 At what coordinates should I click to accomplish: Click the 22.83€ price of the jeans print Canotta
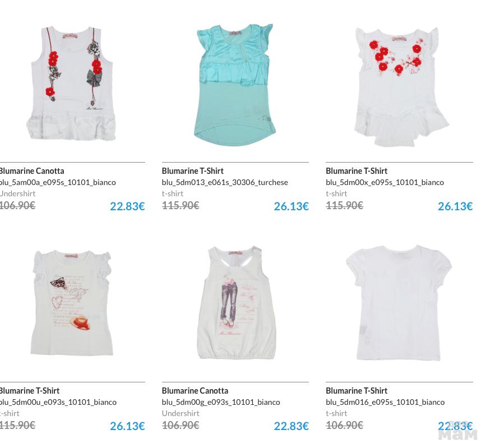click(291, 426)
